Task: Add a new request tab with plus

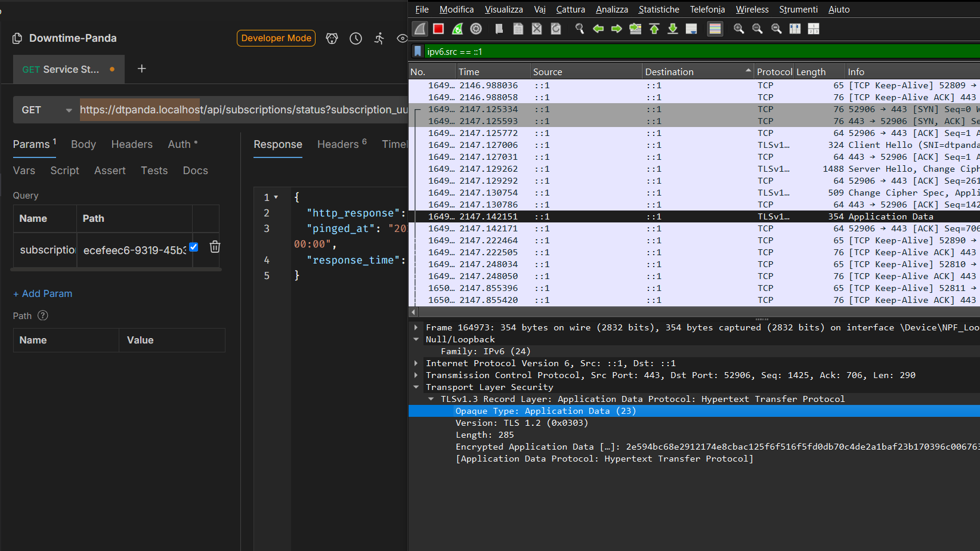Action: [x=141, y=69]
